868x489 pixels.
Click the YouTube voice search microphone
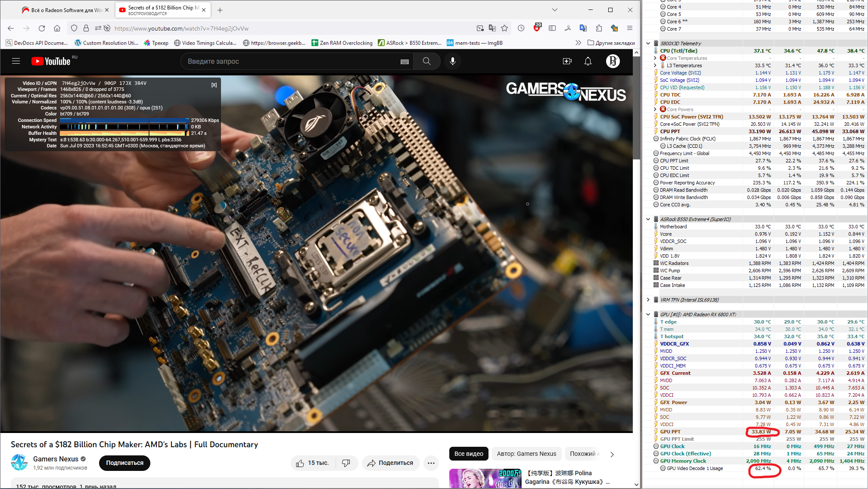(x=452, y=61)
